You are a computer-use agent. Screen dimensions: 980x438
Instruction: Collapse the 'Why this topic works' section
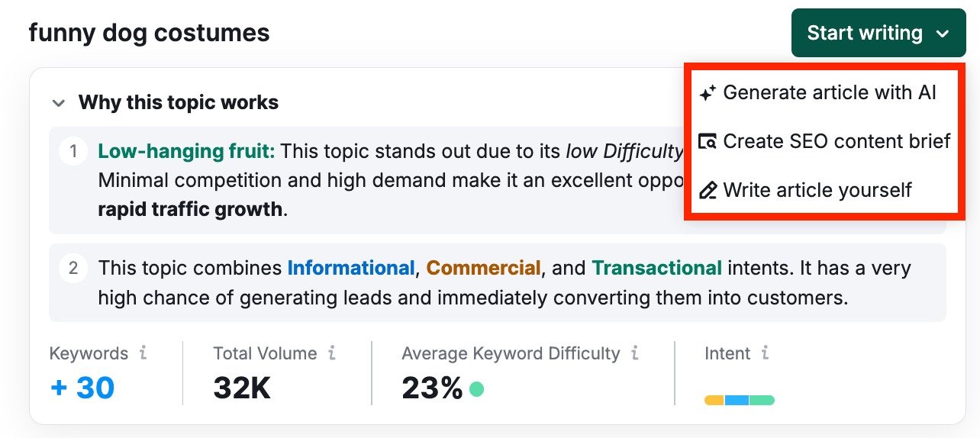[58, 103]
